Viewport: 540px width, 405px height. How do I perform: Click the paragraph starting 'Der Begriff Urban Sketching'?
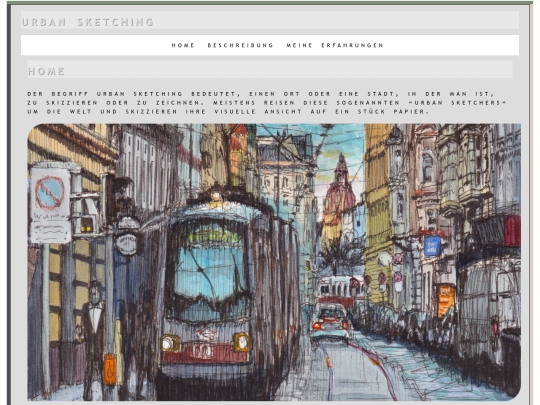pos(267,103)
